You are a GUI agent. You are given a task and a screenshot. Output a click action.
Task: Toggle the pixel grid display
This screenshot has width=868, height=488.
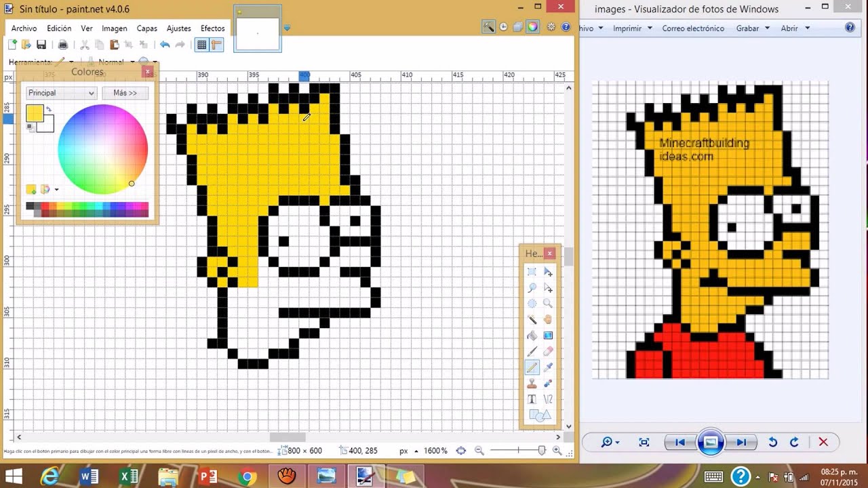201,45
